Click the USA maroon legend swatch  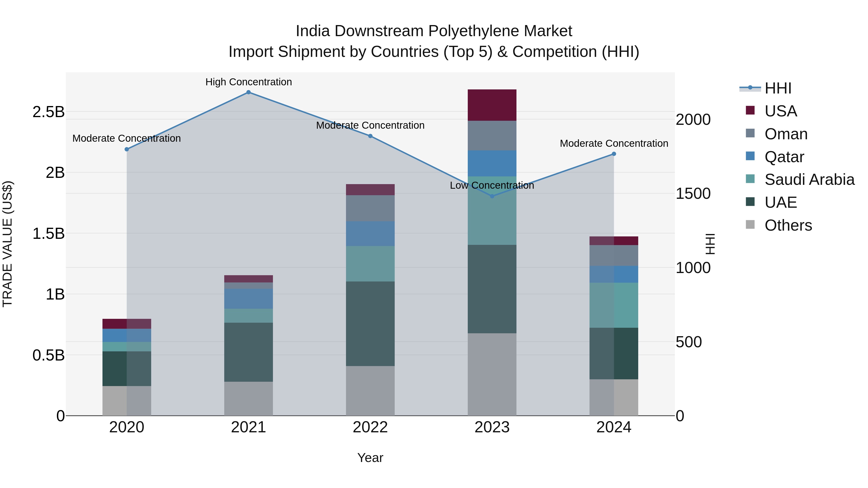point(750,110)
